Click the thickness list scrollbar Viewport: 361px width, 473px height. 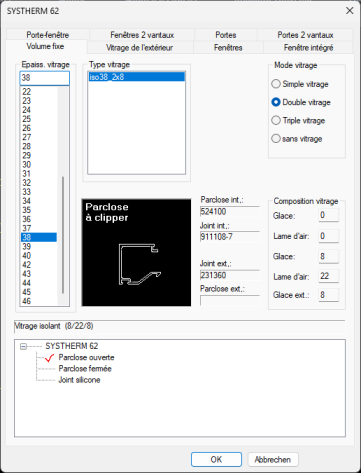pyautogui.click(x=63, y=196)
